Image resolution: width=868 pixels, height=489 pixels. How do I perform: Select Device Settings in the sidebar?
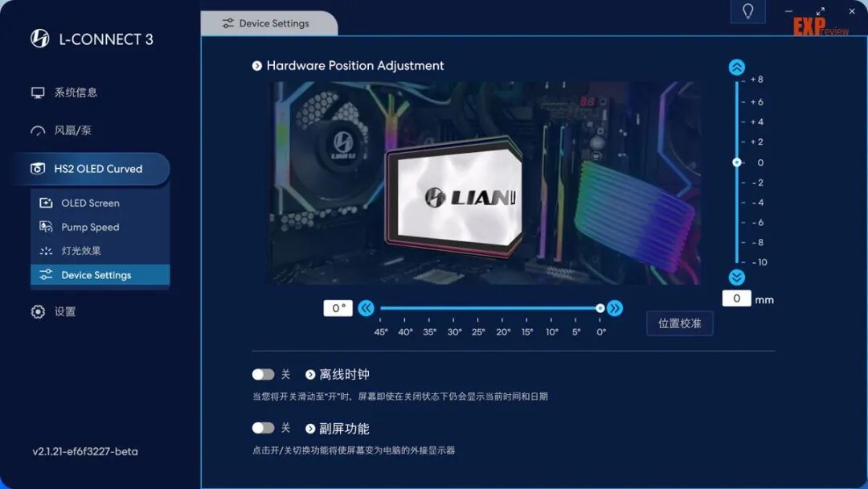[100, 275]
